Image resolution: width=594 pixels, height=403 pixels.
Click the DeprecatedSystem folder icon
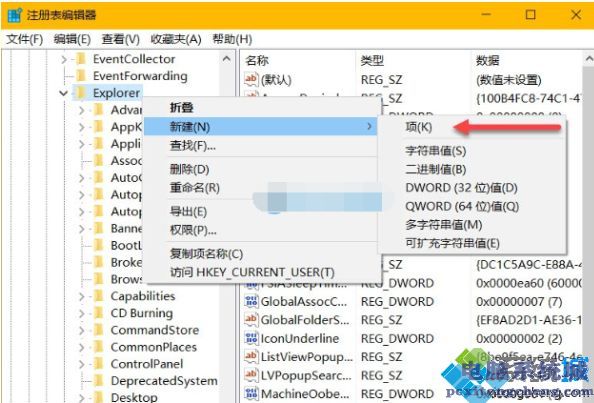point(98,381)
